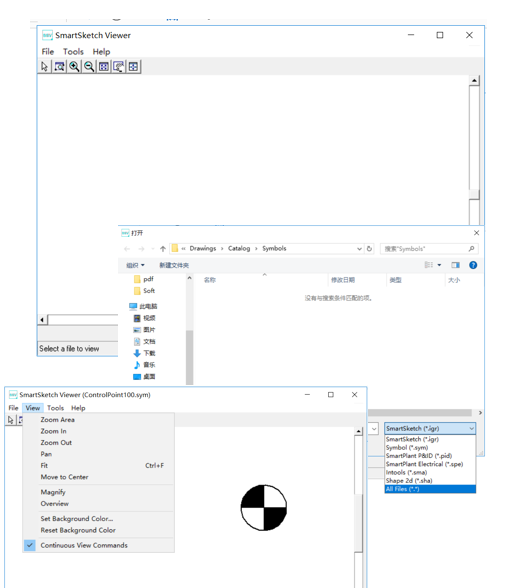Click the refresh icon next to address bar

click(369, 249)
